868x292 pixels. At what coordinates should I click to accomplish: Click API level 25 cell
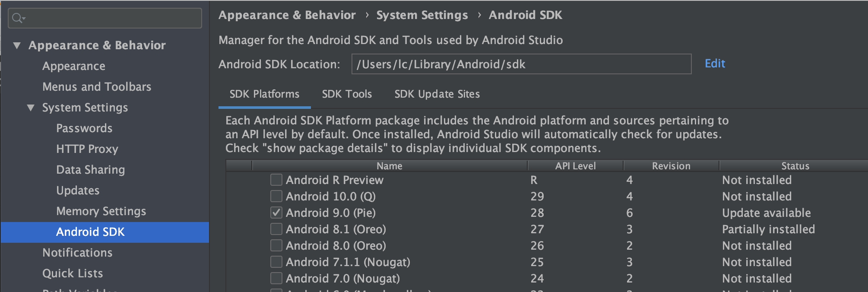pos(537,262)
